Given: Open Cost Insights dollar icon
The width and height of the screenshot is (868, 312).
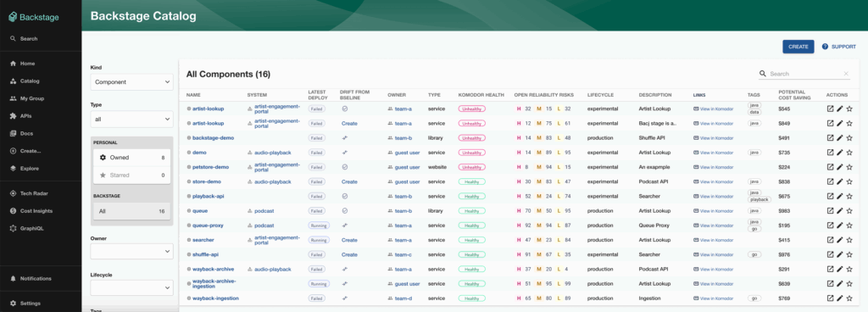Looking at the screenshot, I should click(13, 211).
